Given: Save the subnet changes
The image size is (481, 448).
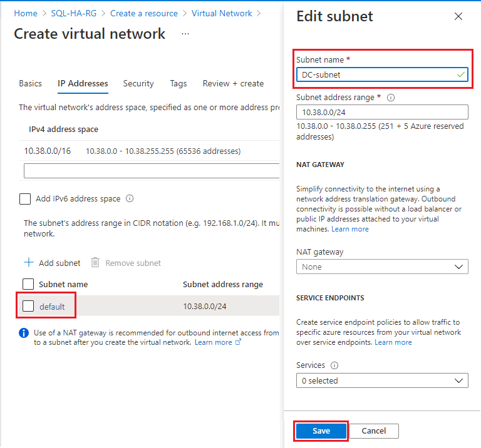Looking at the screenshot, I should pyautogui.click(x=321, y=431).
